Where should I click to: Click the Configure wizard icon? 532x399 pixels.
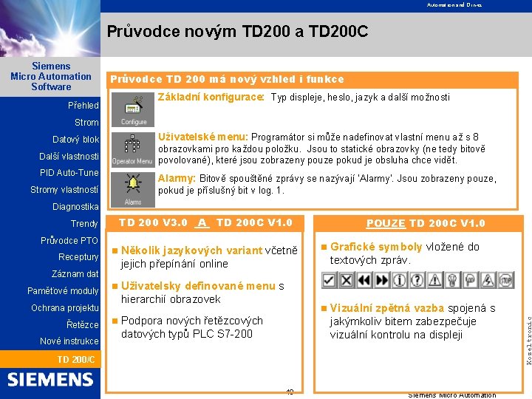[x=133, y=109]
